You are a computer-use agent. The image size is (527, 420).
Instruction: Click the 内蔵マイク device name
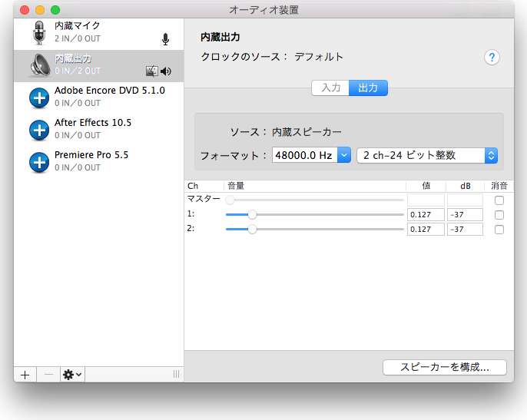[x=78, y=25]
